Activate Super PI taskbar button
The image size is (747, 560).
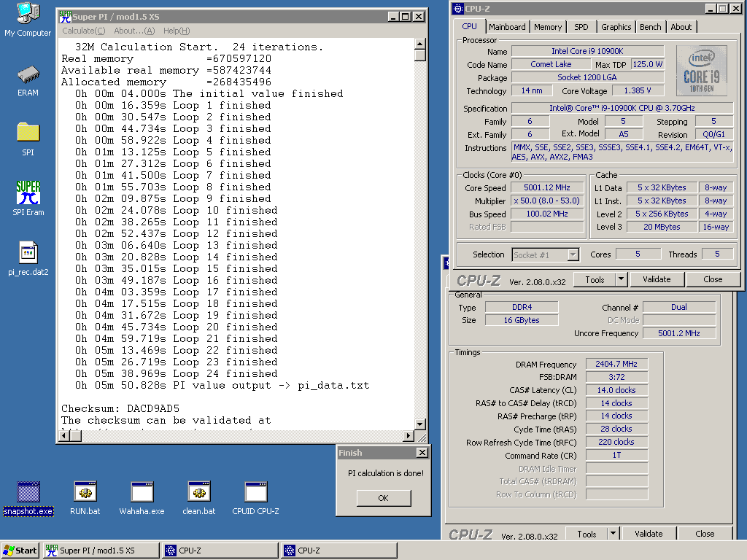(x=101, y=551)
